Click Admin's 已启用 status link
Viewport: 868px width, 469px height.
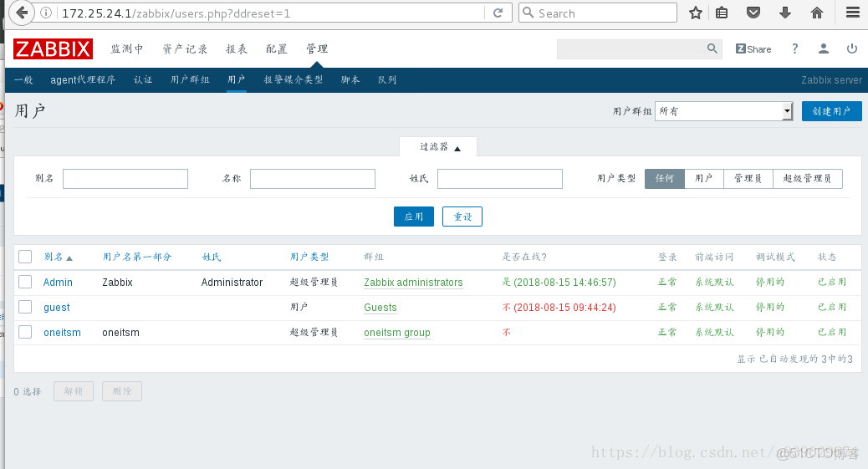pyautogui.click(x=832, y=282)
